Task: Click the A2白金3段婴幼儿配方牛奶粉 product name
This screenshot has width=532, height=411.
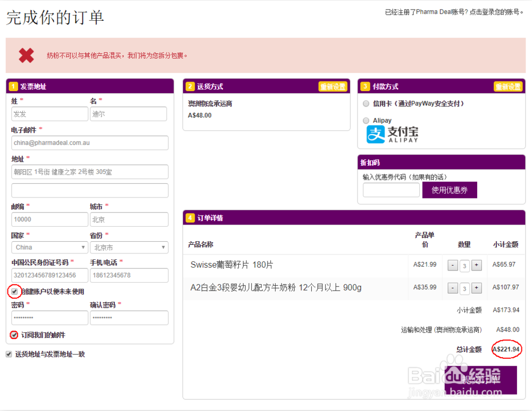Action: pos(276,287)
